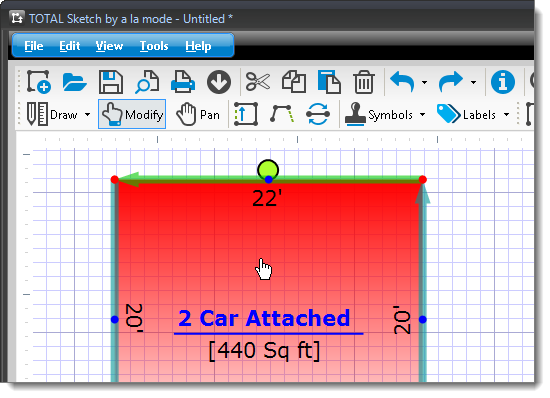Activate the Modify tool

pos(132,114)
